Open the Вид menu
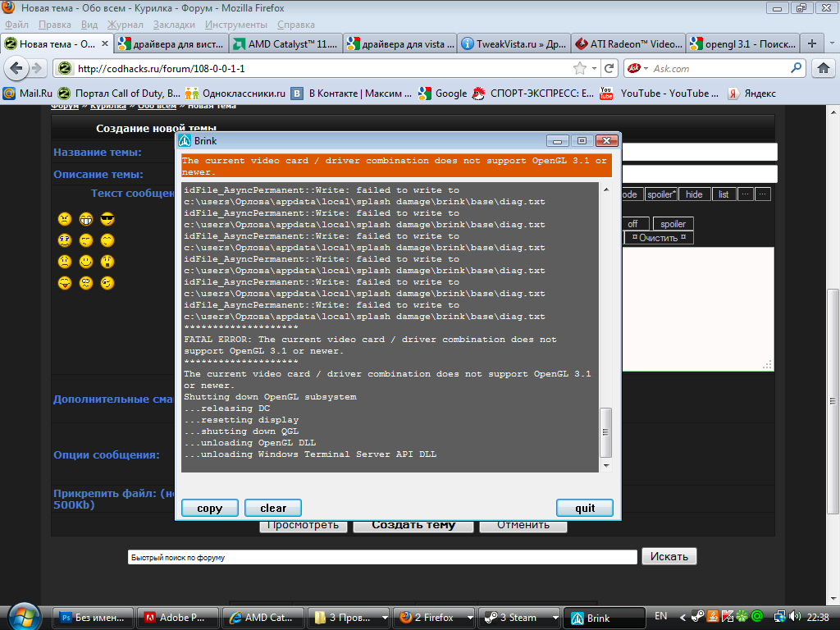This screenshot has width=840, height=630. pos(89,25)
